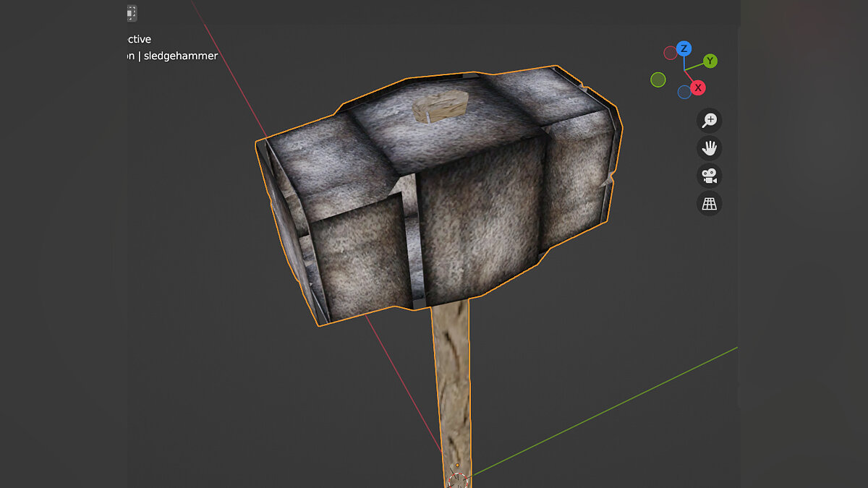
Task: Click the view perspective label above sledgehammer
Action: tap(140, 39)
